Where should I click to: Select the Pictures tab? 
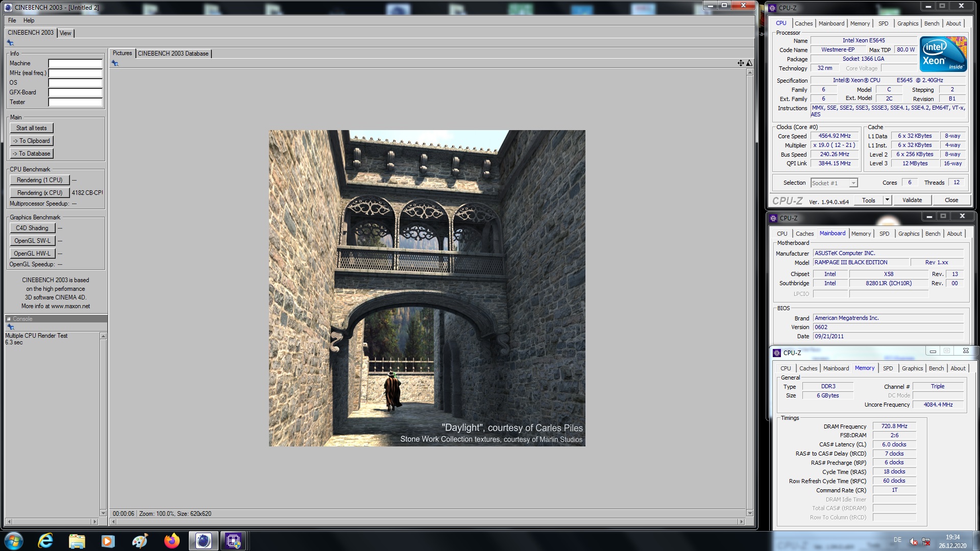pos(122,53)
